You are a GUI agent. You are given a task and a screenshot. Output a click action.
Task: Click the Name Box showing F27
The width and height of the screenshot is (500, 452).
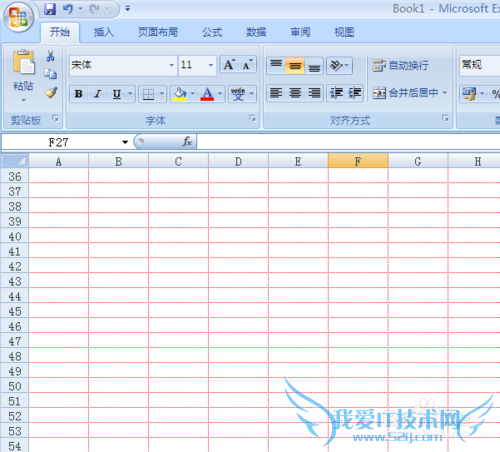pos(60,142)
